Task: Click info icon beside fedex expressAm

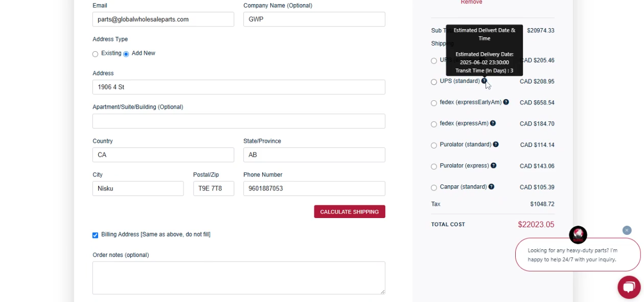Action: 493,123
